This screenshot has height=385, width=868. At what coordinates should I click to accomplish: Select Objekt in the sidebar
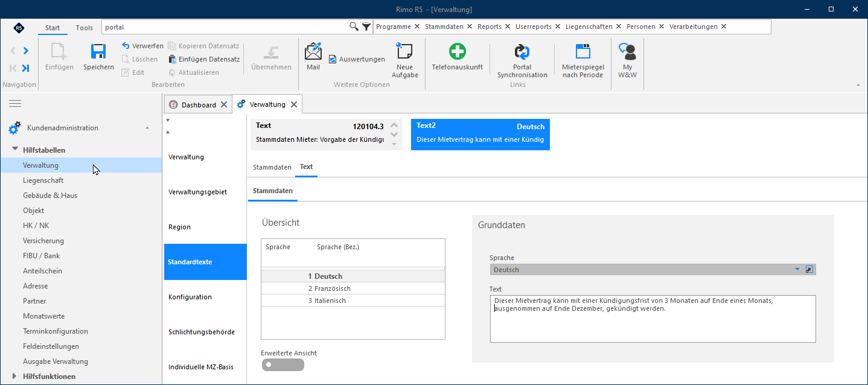click(34, 211)
